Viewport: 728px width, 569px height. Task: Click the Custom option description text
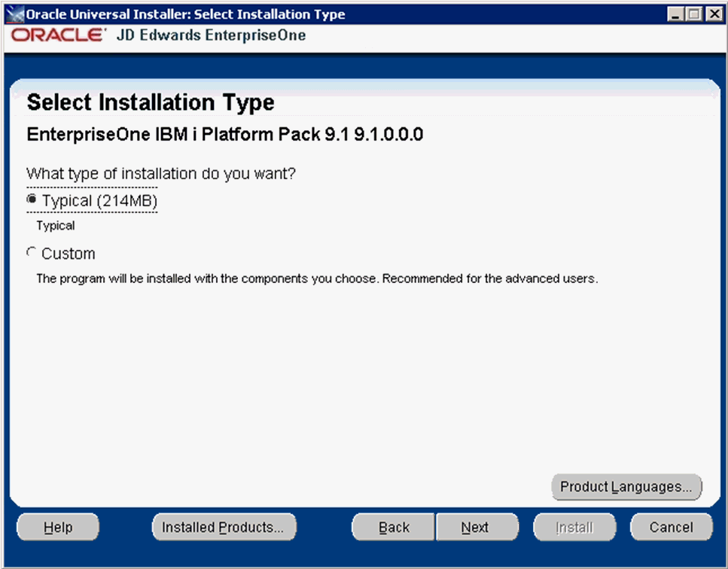[317, 278]
